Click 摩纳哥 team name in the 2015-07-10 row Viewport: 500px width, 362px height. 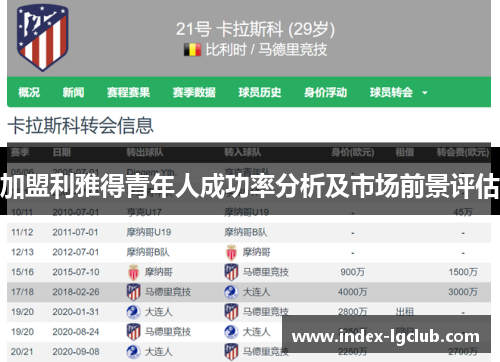point(159,272)
